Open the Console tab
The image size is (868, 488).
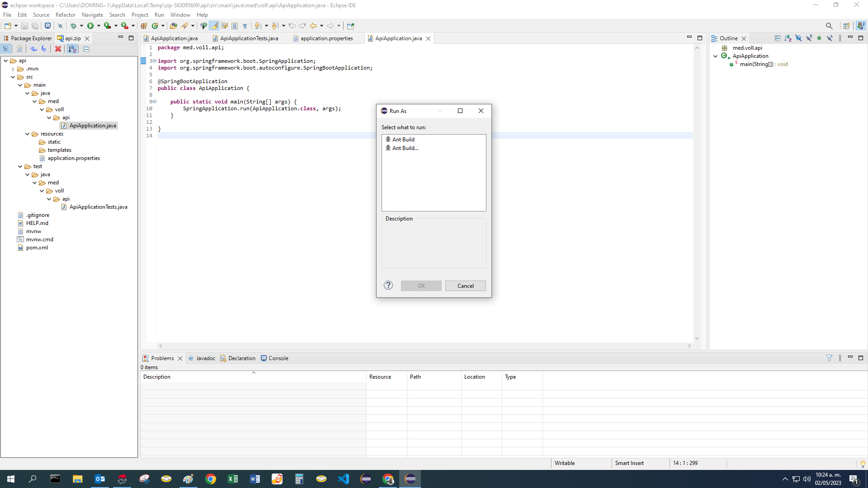click(274, 358)
